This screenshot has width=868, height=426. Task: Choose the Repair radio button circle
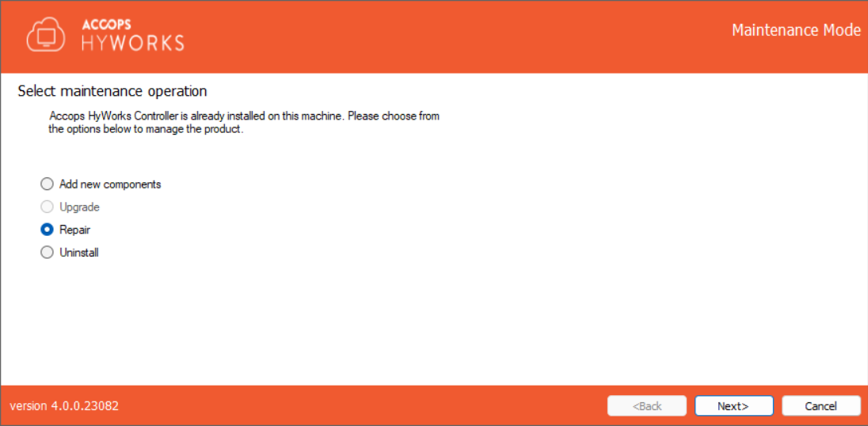[47, 229]
